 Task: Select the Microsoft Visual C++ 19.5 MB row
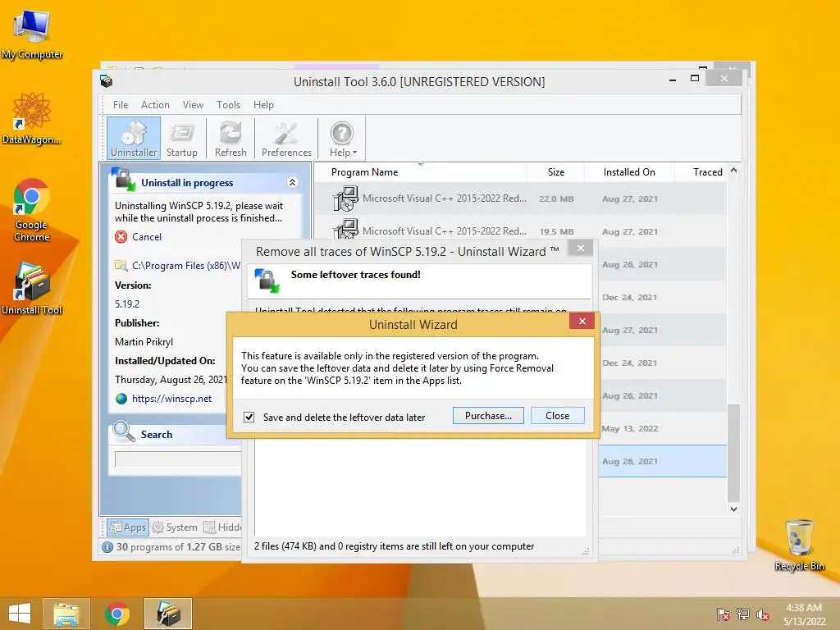tap(520, 231)
